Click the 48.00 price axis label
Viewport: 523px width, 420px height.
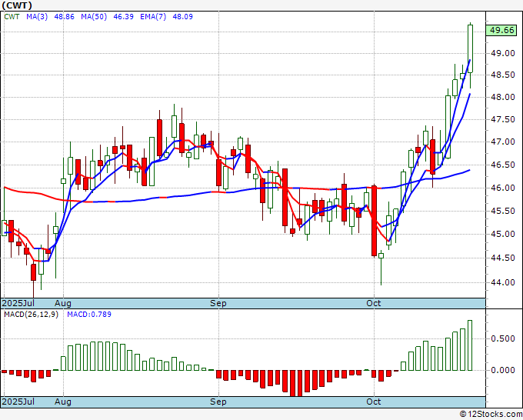point(502,97)
